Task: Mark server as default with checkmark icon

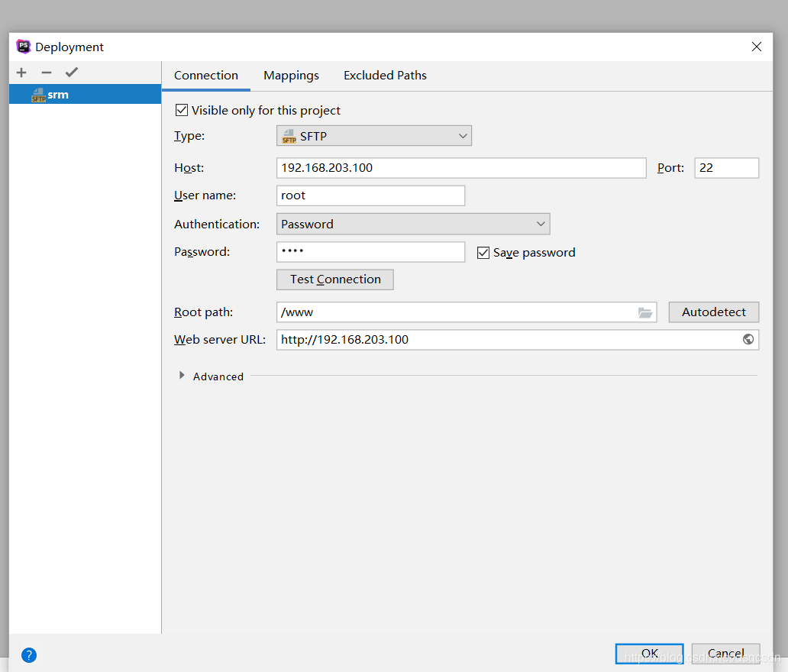Action: [x=72, y=73]
